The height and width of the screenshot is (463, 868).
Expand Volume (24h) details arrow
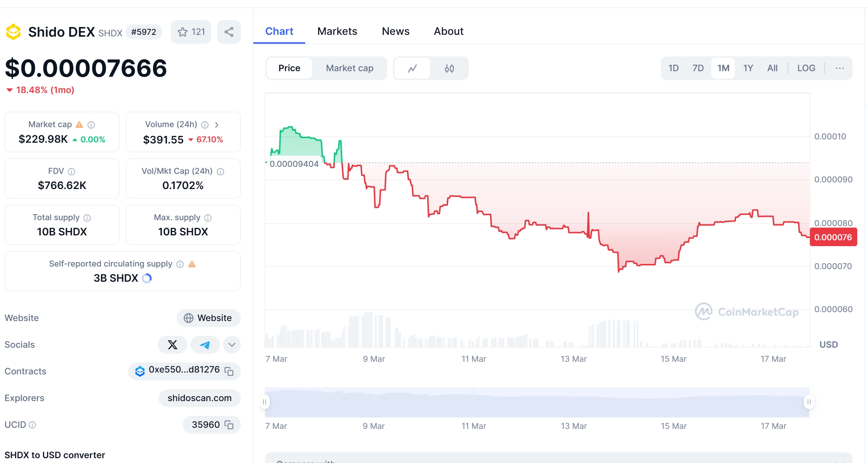click(x=217, y=125)
